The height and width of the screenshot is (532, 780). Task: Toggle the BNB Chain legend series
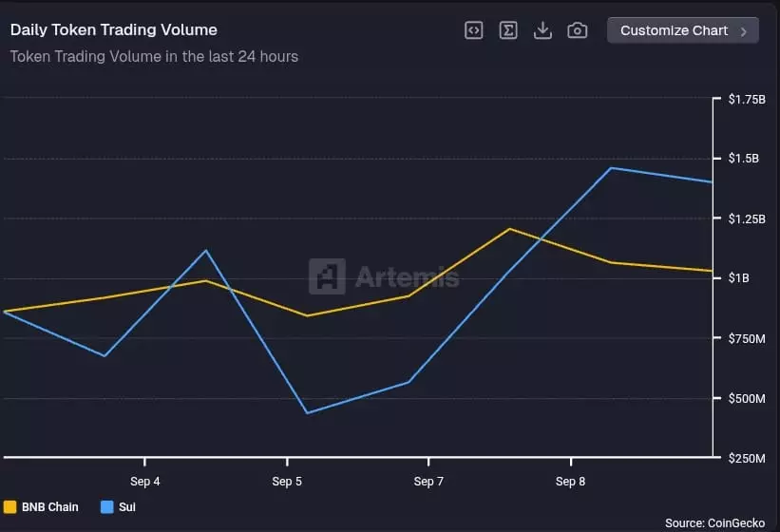click(41, 506)
